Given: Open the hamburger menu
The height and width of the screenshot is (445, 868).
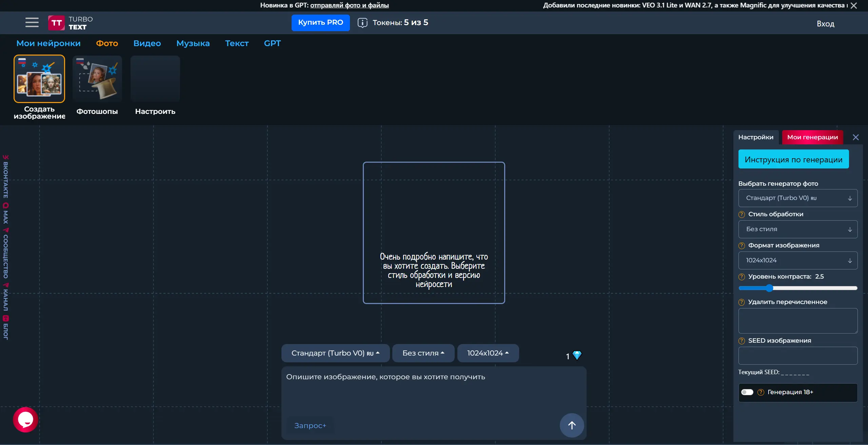Looking at the screenshot, I should 32,22.
